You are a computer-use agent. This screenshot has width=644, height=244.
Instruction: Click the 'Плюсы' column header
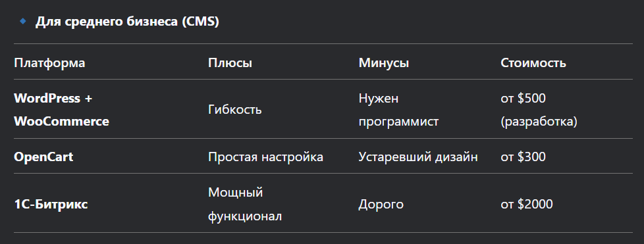(x=230, y=63)
